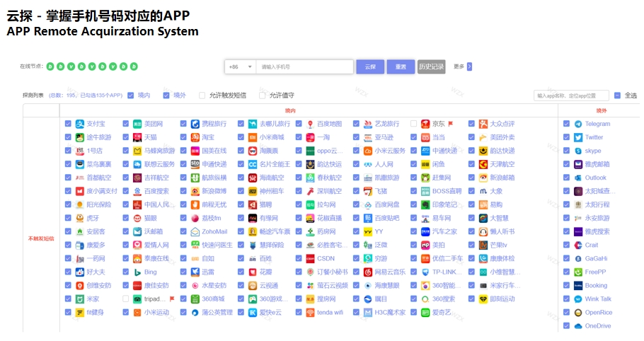Viewport: 644px width, 341px height.
Task: Click the 360搜索 label
Action: 444,299
